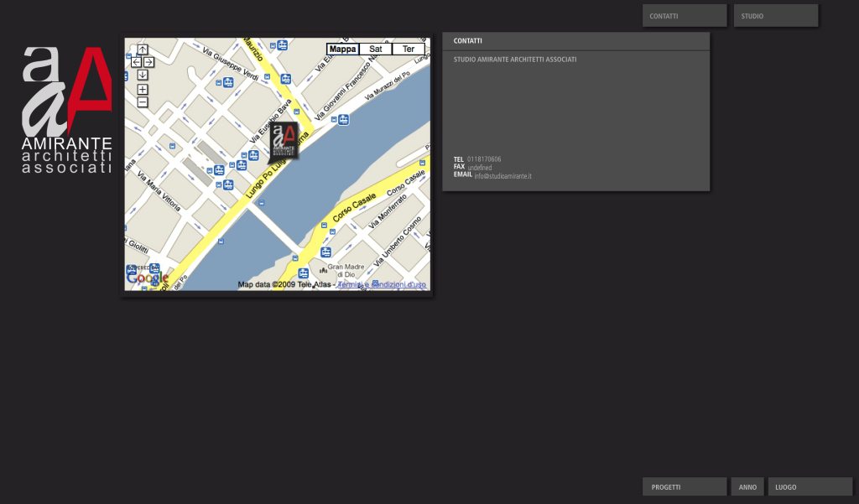Switch map to Mappa view
859x504 pixels.
[x=342, y=49]
